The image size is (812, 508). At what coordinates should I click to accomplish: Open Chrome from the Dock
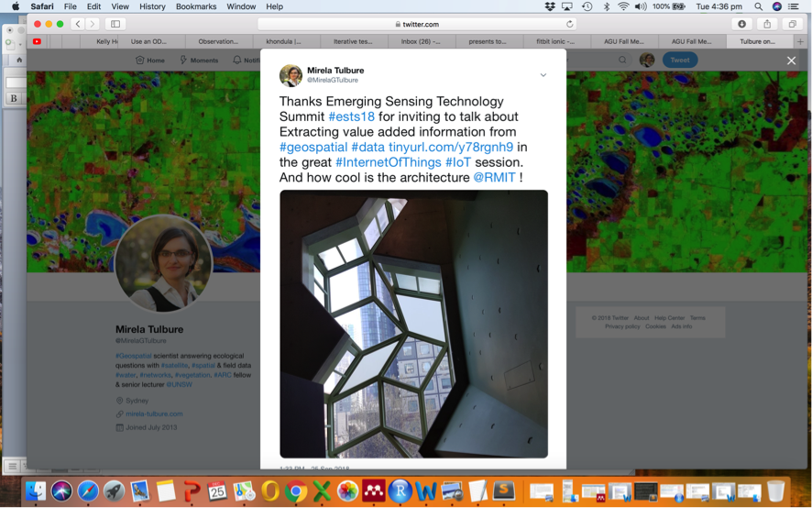click(296, 491)
